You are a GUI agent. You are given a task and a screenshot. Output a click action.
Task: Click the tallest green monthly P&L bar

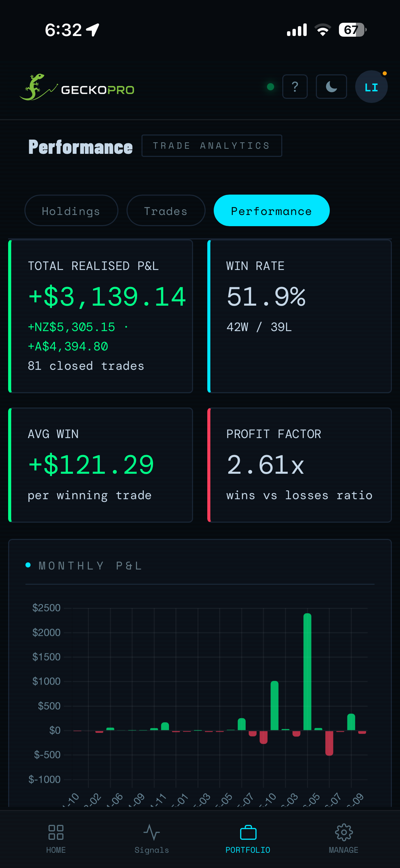[307, 672]
